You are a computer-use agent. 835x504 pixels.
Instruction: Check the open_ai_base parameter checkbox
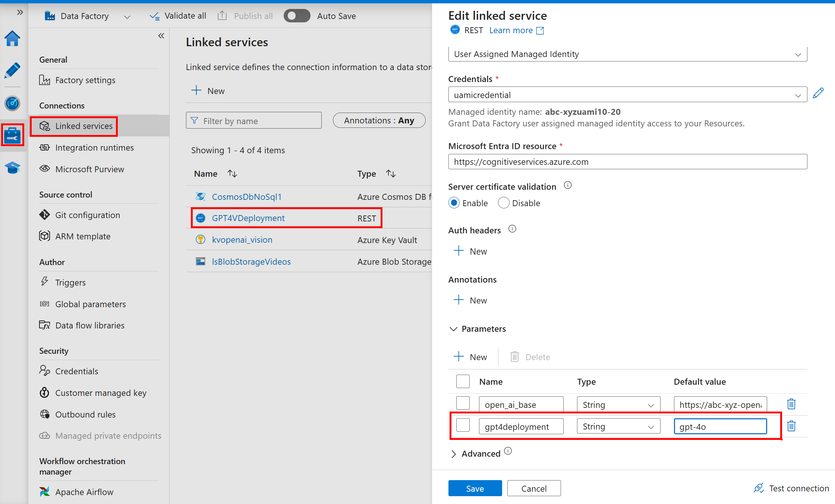coord(463,403)
